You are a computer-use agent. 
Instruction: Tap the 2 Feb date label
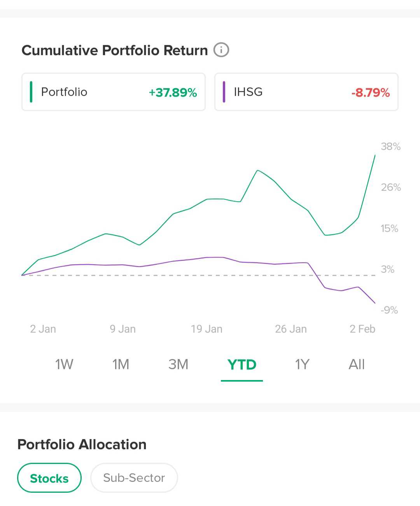(362, 329)
